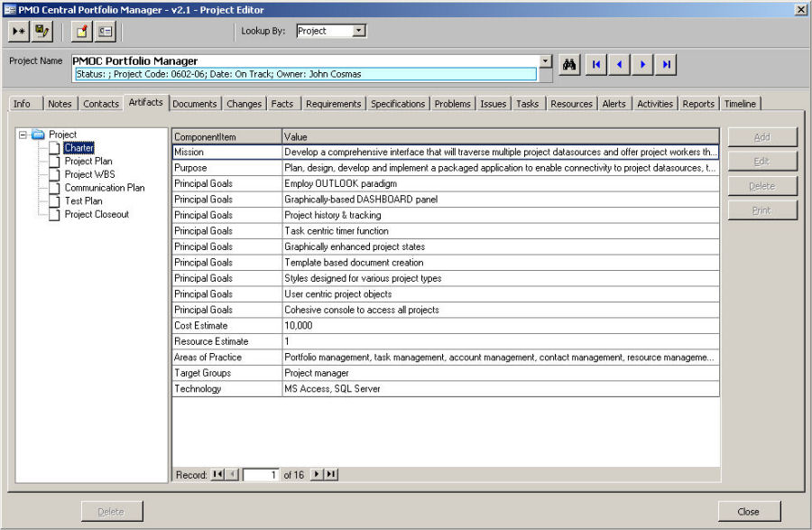Click the Print button
This screenshot has height=530, width=812.
click(x=762, y=210)
